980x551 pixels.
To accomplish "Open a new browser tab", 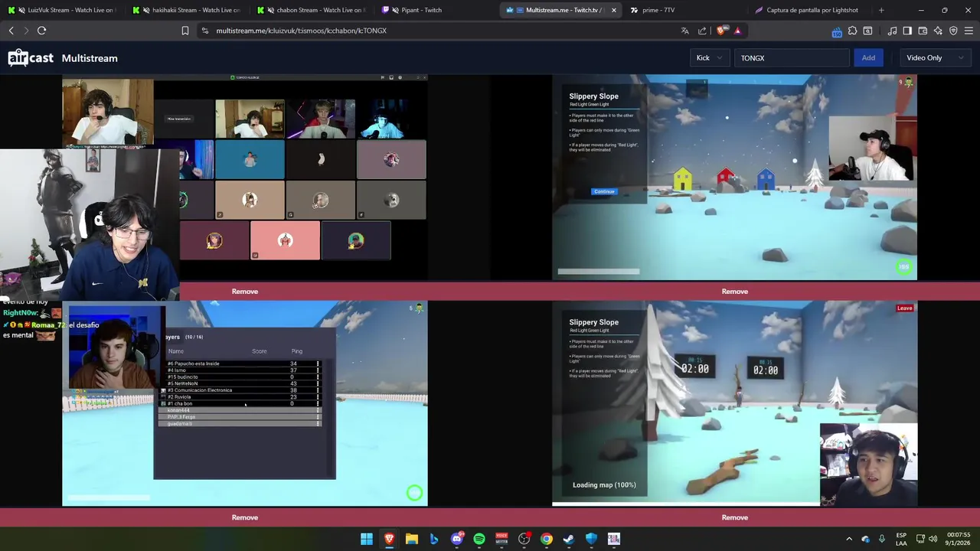I will 881,10.
